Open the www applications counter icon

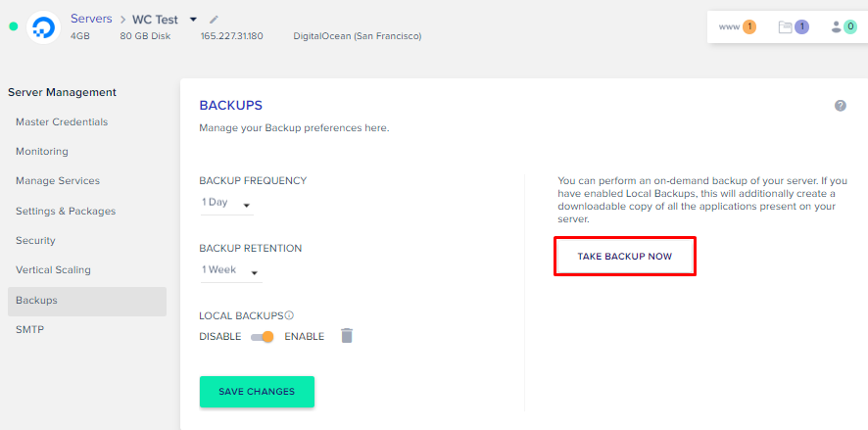[x=738, y=26]
